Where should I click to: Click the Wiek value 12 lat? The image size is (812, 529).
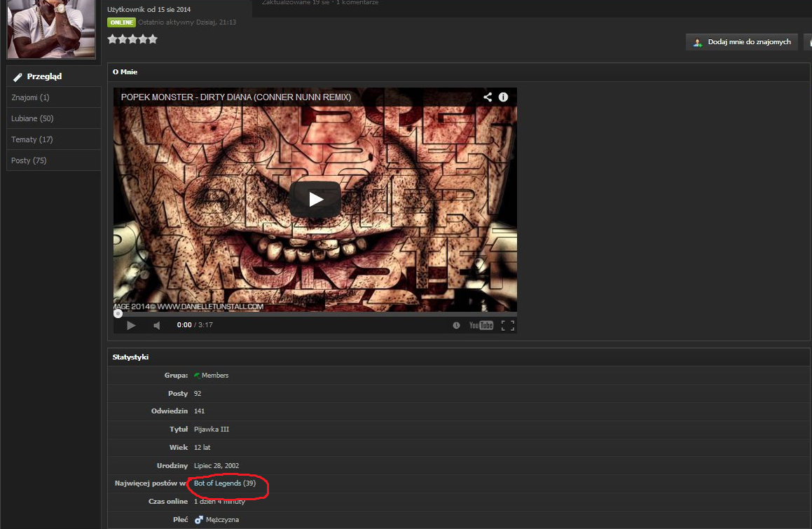click(202, 447)
